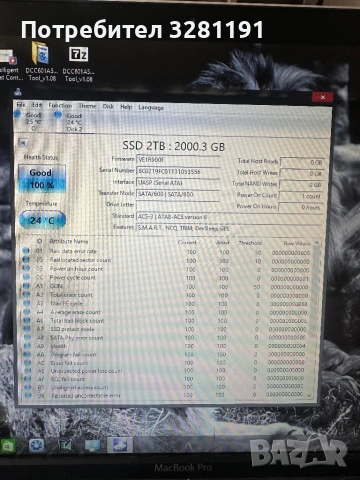
Task: Click the Raw Values column header
Action: (x=297, y=243)
